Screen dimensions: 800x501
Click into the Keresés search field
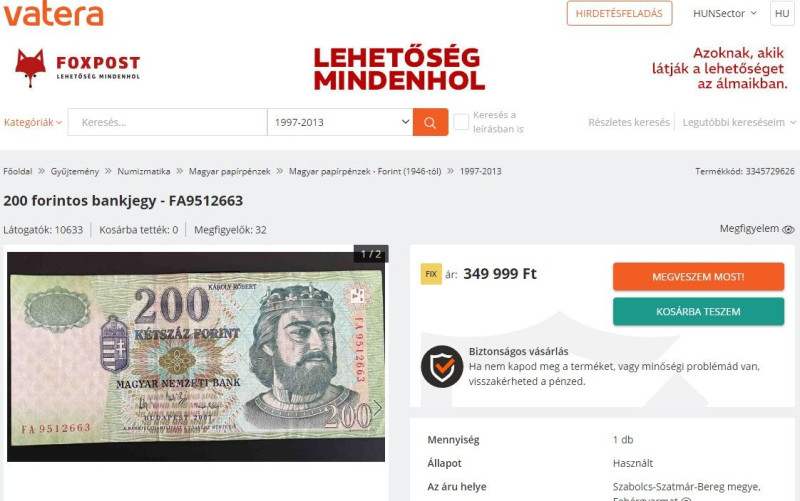click(167, 122)
